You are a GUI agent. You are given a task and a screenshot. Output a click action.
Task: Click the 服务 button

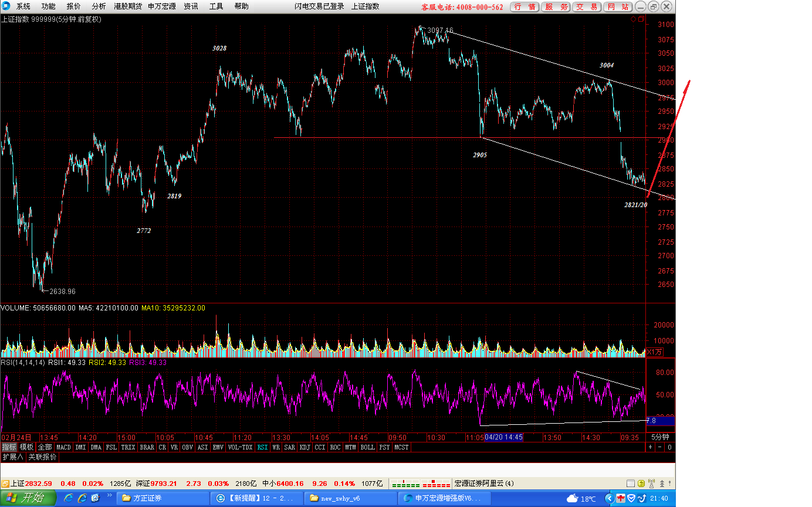(x=556, y=7)
